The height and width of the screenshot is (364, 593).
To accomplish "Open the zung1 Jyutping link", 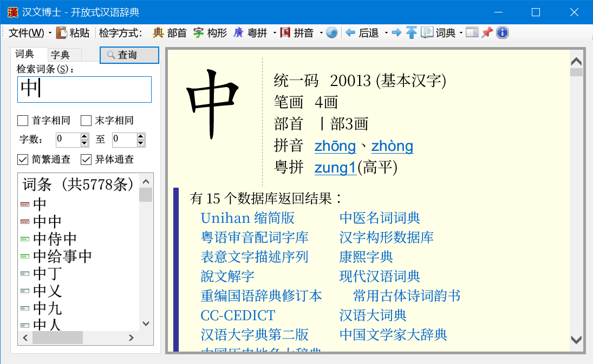I will tap(335, 168).
